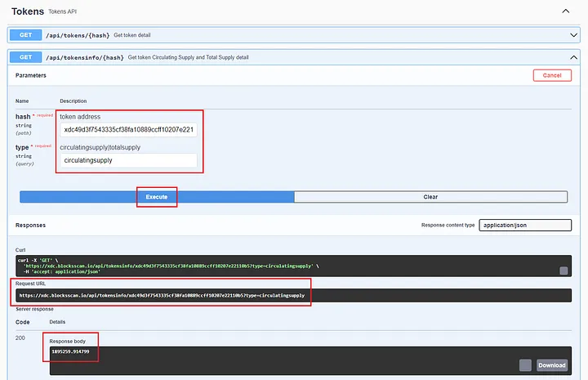Focus the token address hash field
The height and width of the screenshot is (380, 588).
(x=129, y=130)
